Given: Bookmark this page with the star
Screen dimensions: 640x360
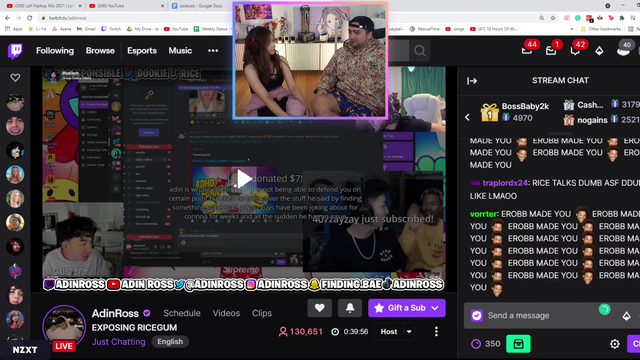Looking at the screenshot, I should [553, 18].
